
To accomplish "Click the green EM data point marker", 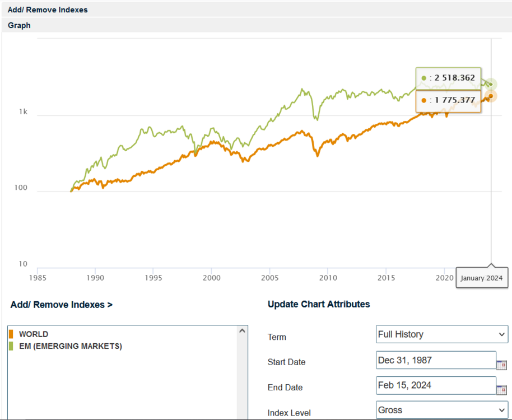I will pyautogui.click(x=491, y=85).
